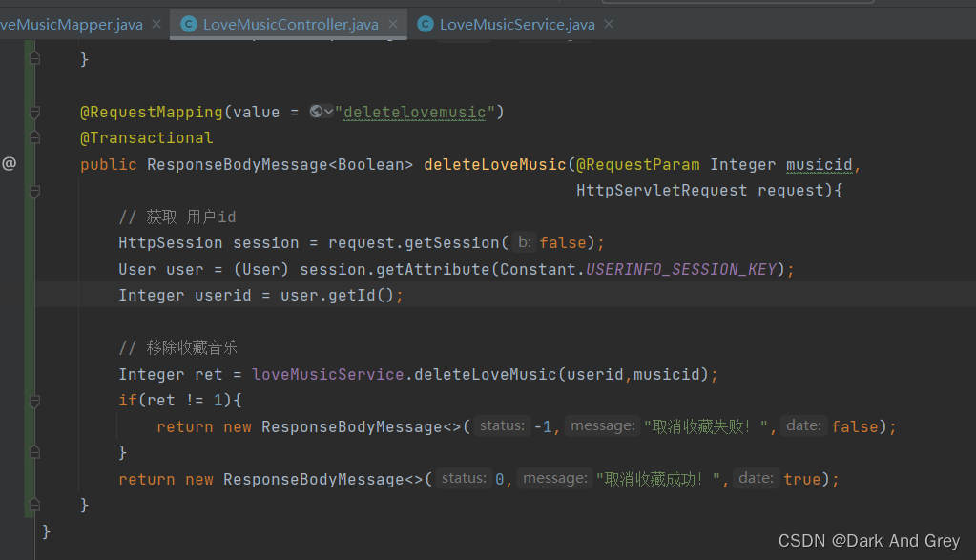Click the deleteLoveMusic method name in declaration
The height and width of the screenshot is (560, 976).
tap(495, 164)
